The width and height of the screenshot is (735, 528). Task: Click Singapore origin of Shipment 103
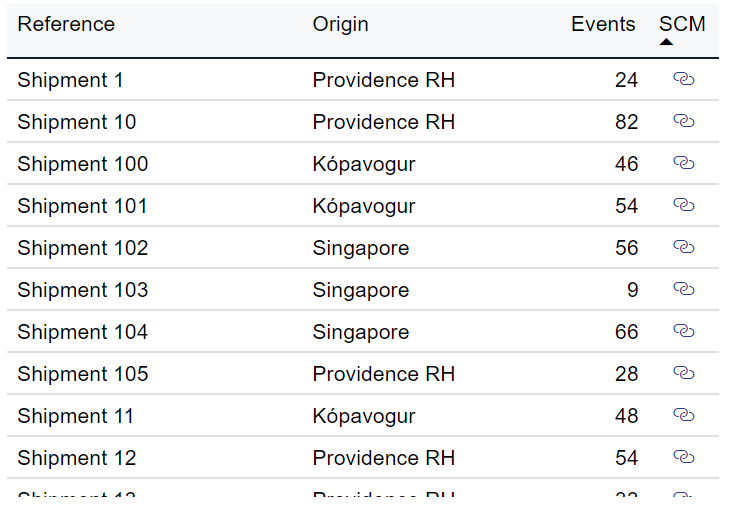coord(361,291)
